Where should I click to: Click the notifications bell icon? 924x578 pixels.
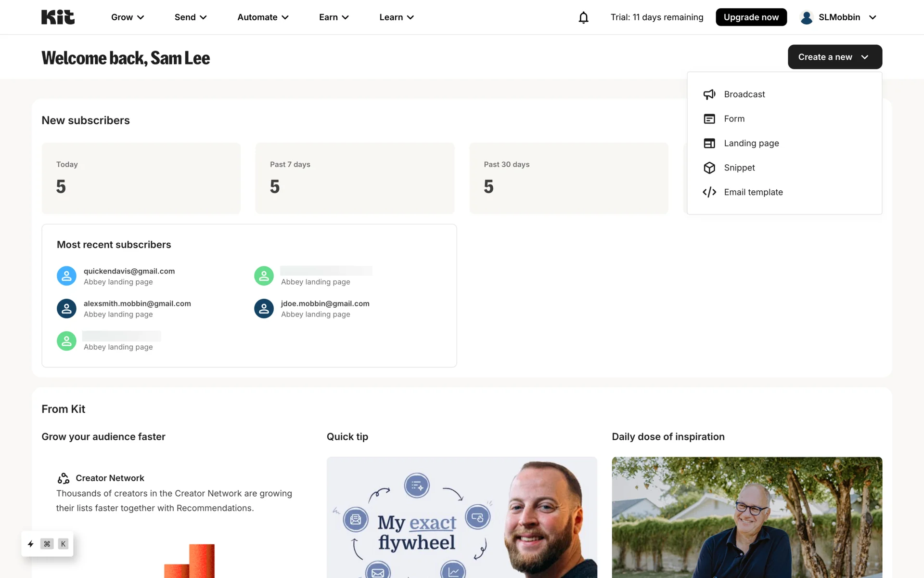click(x=583, y=17)
